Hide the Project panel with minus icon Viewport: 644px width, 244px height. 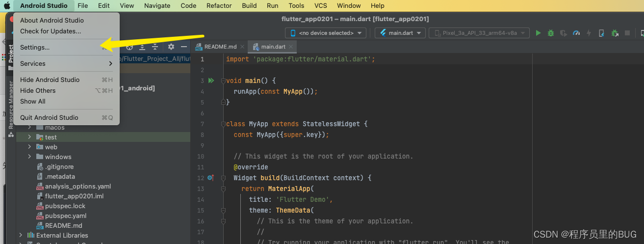pos(183,47)
